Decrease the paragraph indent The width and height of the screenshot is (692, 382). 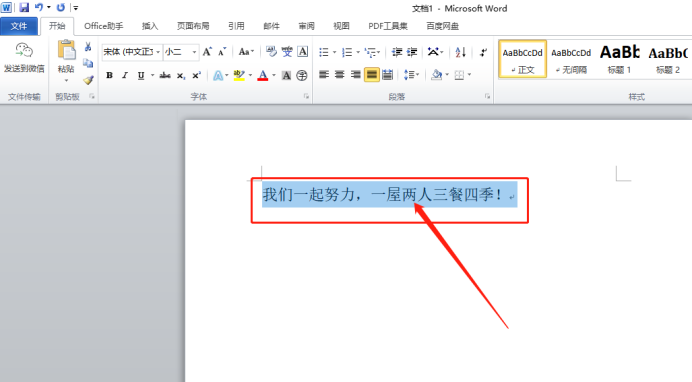tap(397, 52)
